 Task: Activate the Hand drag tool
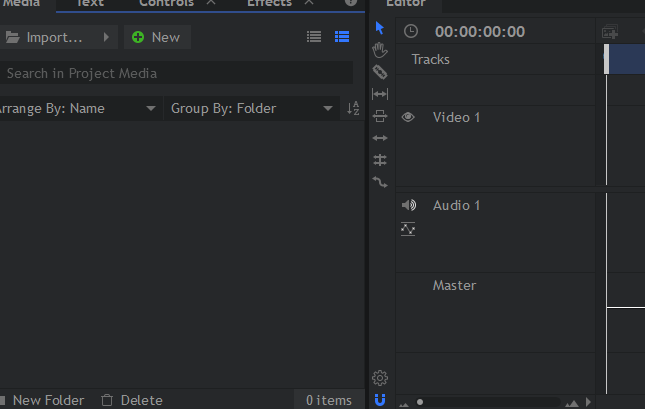[380, 50]
